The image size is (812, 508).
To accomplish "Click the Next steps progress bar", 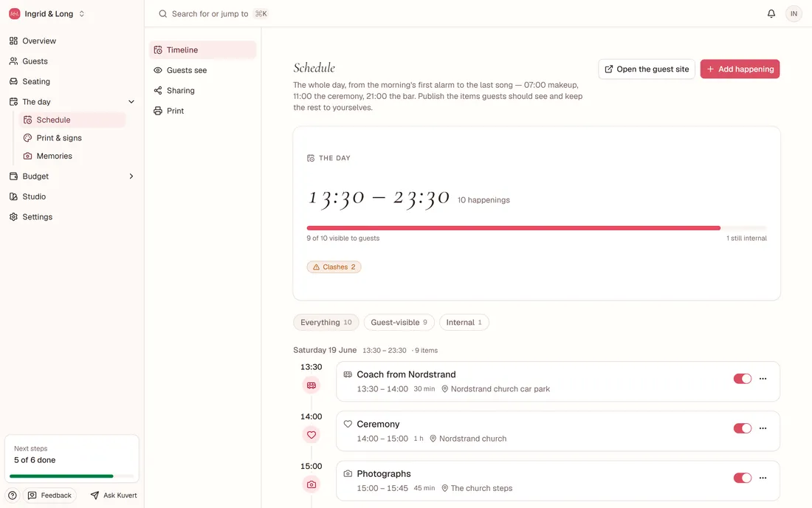I will point(72,476).
